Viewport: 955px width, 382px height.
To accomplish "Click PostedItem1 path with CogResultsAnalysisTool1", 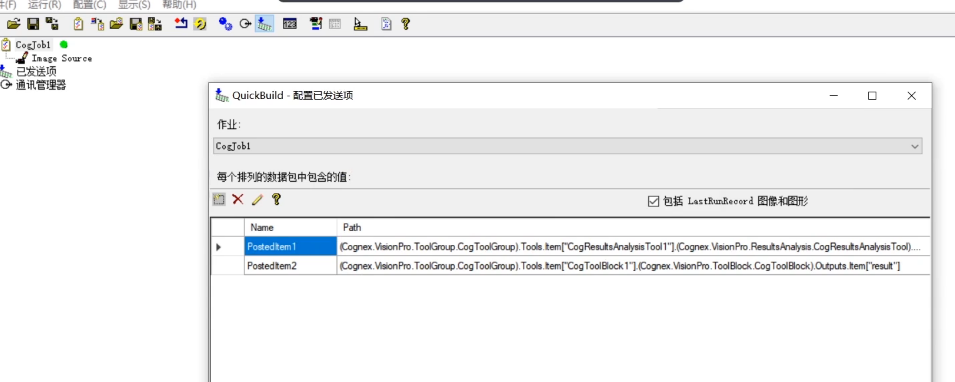I will (633, 247).
